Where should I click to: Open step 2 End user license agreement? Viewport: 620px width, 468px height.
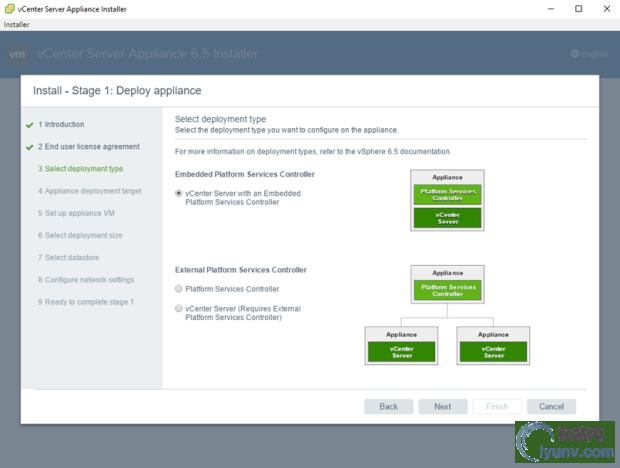(89, 147)
